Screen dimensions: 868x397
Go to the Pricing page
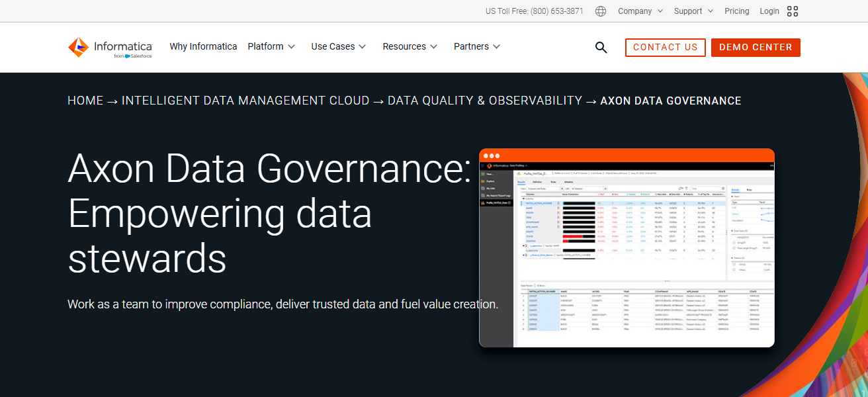pyautogui.click(x=736, y=11)
